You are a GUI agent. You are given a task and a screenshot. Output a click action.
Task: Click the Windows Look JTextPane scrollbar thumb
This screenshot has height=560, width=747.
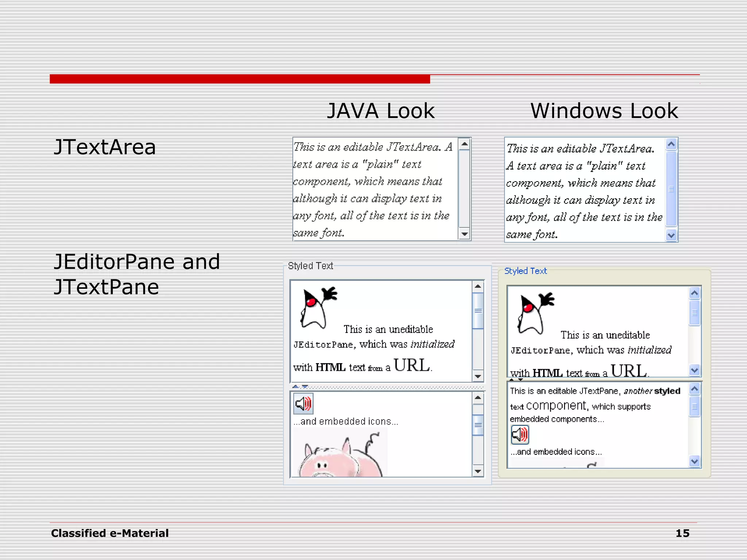[x=694, y=406]
